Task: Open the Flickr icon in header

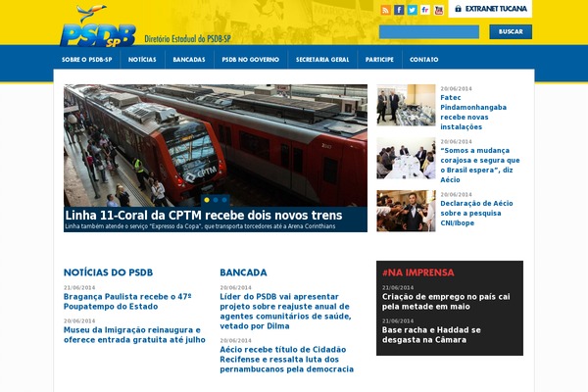Action: tap(425, 10)
